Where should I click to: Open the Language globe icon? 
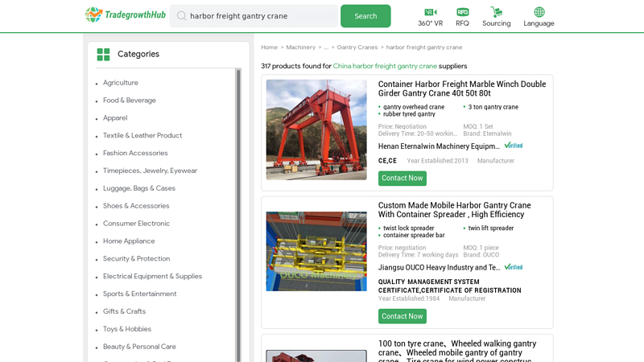(x=539, y=12)
